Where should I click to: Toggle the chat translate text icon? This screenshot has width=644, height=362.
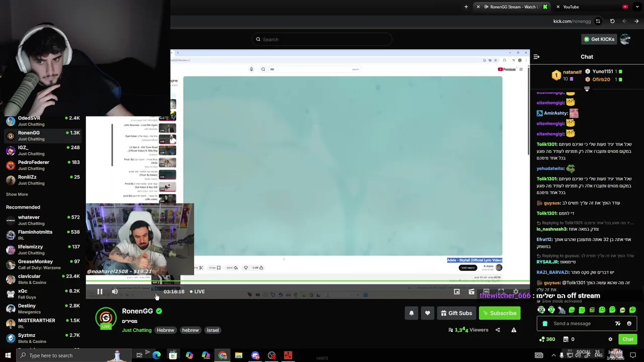click(x=618, y=324)
